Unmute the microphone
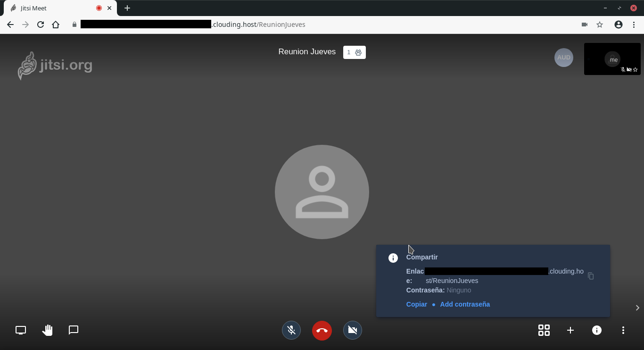The image size is (644, 350). point(291,330)
